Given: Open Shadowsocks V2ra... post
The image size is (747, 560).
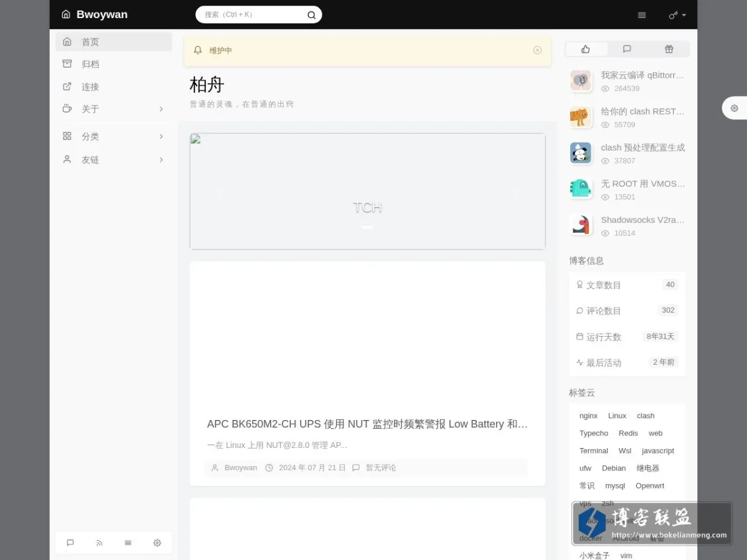Looking at the screenshot, I should point(642,220).
